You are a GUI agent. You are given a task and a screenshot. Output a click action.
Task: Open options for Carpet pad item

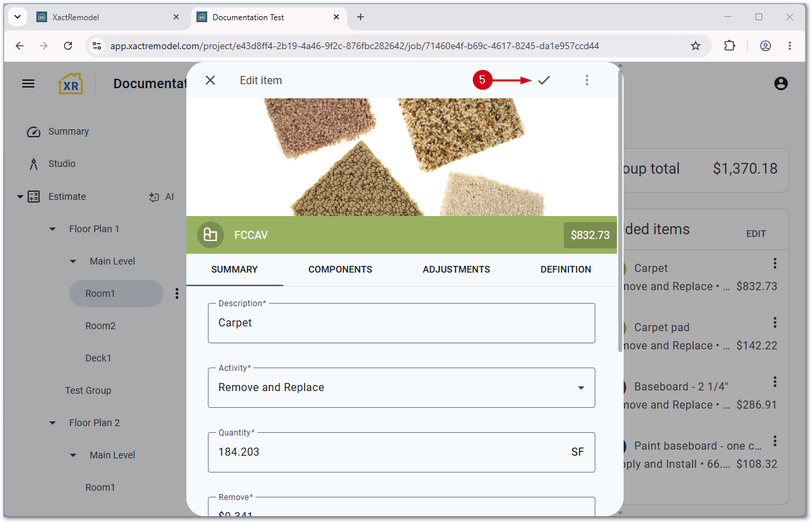pyautogui.click(x=775, y=322)
